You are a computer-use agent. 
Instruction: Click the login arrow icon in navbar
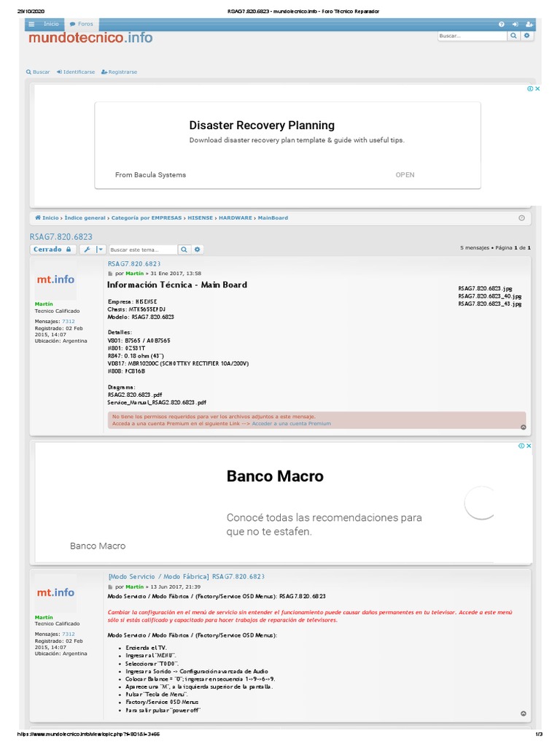tap(516, 24)
